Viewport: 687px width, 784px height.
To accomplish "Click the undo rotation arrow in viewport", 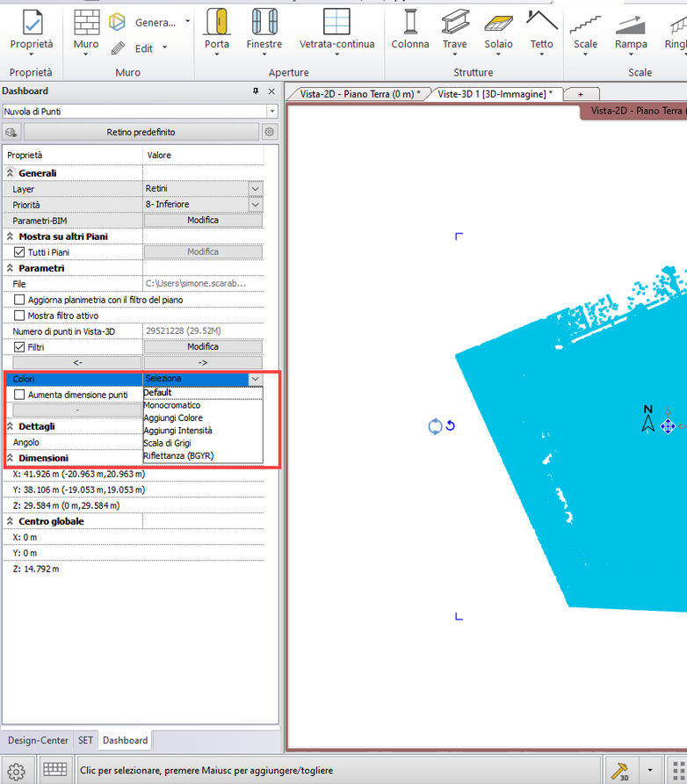I will (450, 425).
